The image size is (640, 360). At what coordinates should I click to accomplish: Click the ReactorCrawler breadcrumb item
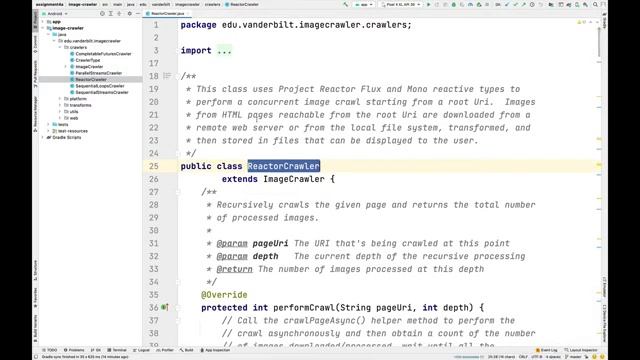point(242,4)
